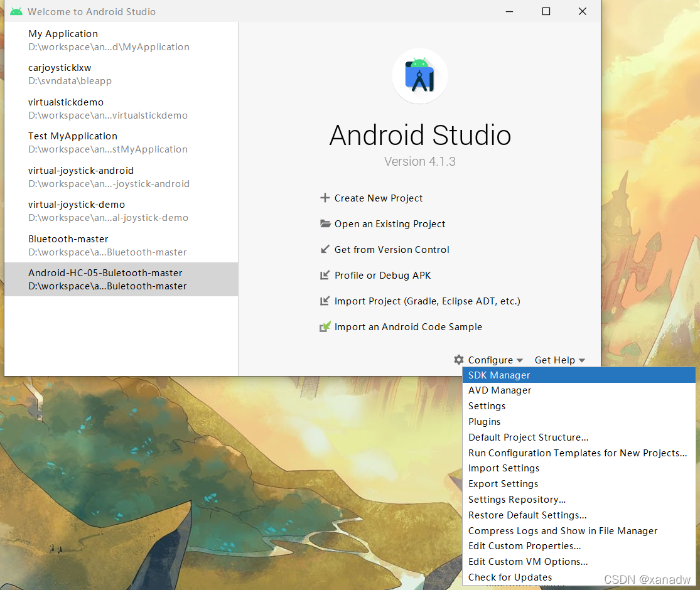The image size is (700, 590).
Task: Click the Profile or Debug APK icon
Action: click(325, 275)
